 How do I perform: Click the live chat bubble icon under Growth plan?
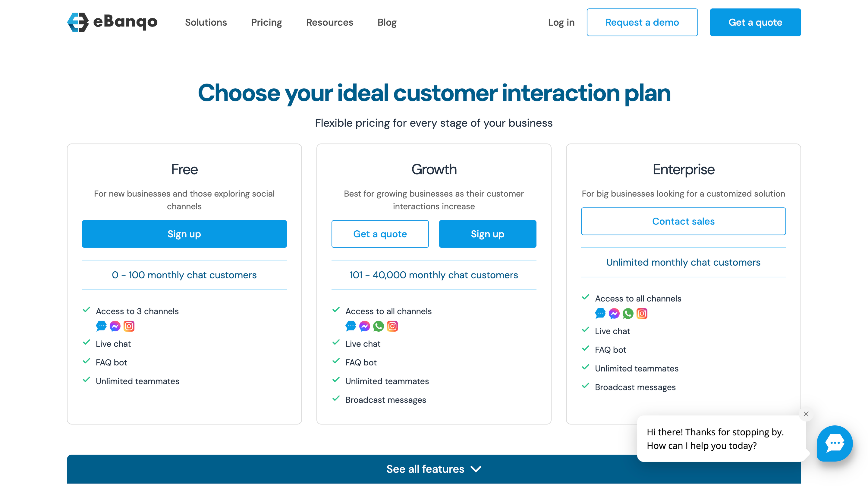point(351,326)
